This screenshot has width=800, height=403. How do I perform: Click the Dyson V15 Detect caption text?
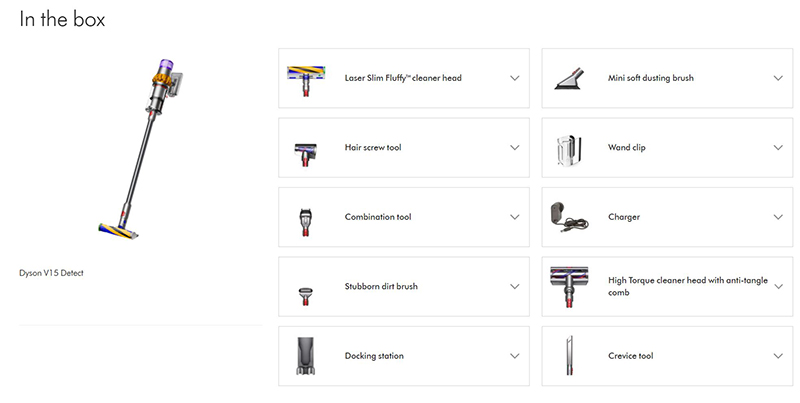click(x=52, y=272)
